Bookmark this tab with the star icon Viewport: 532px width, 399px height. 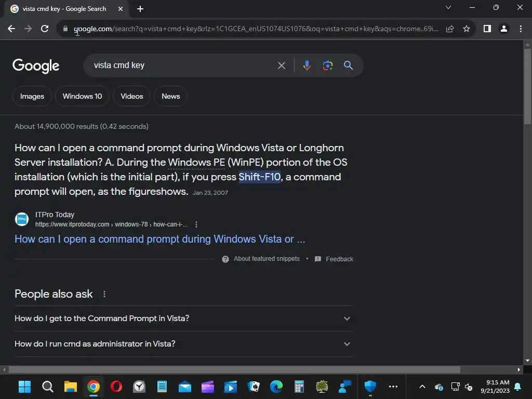click(x=467, y=29)
